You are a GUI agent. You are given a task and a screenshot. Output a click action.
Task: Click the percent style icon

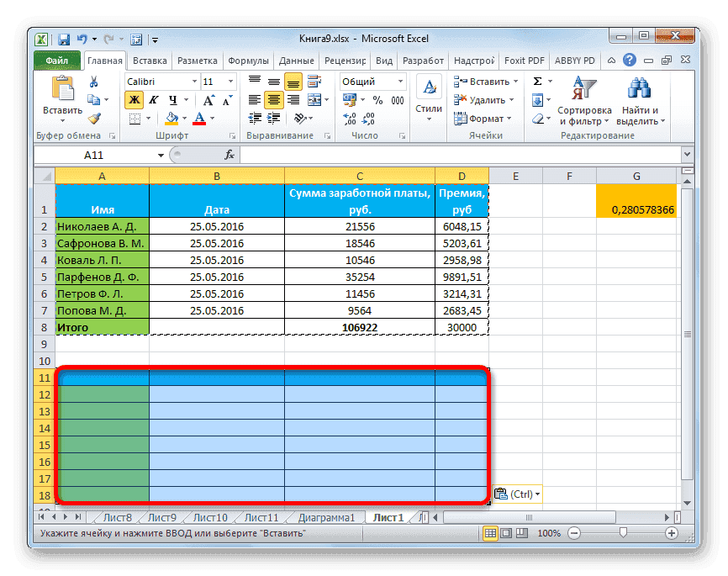[377, 100]
